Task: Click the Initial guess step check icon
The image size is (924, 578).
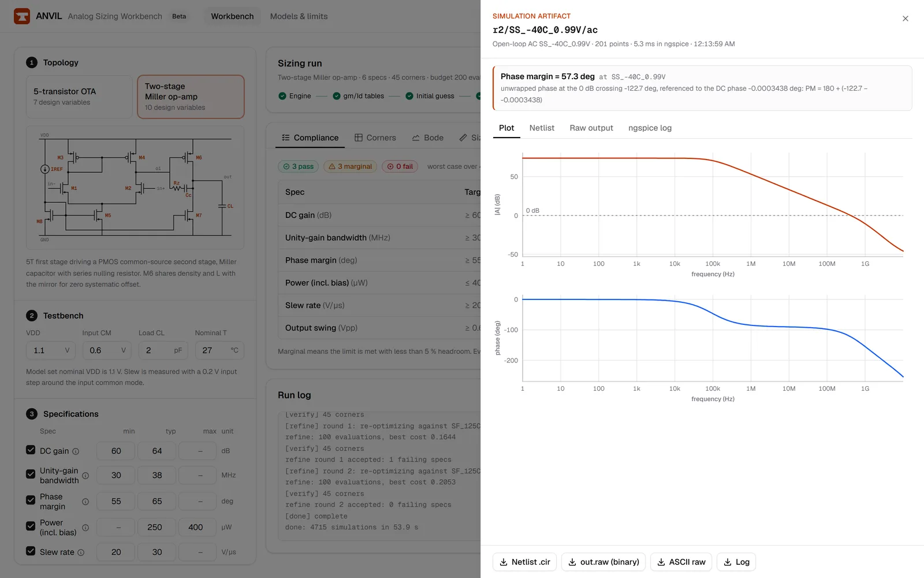Action: [x=409, y=96]
